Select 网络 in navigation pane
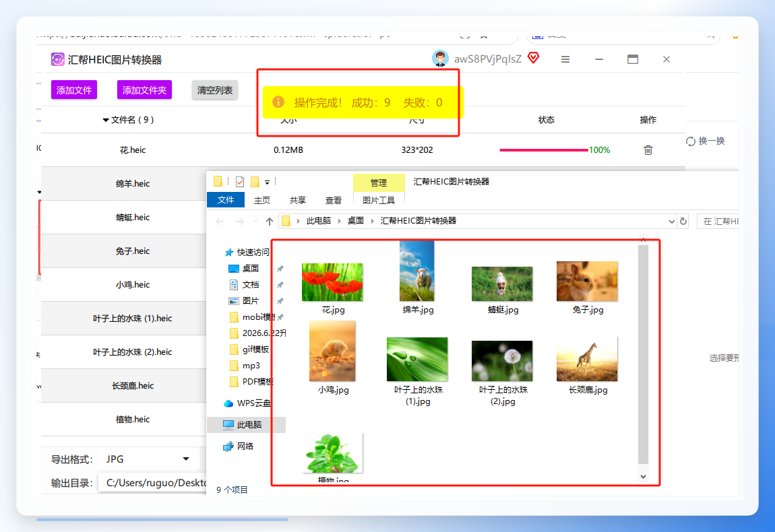The height and width of the screenshot is (532, 775). (239, 446)
